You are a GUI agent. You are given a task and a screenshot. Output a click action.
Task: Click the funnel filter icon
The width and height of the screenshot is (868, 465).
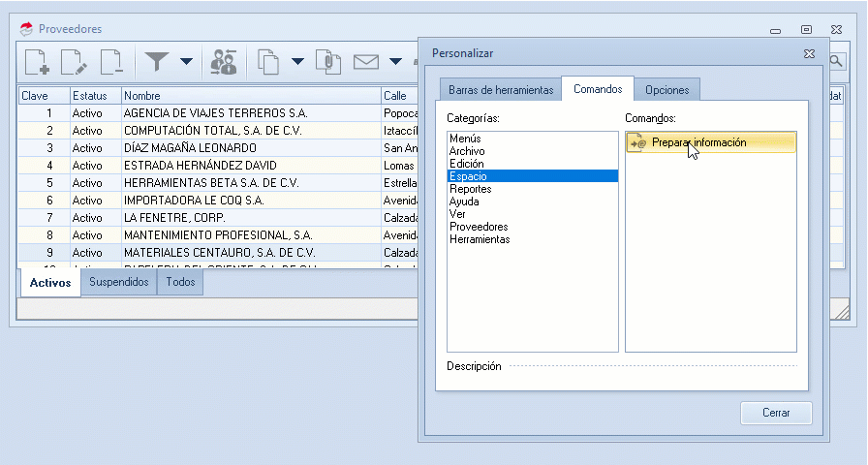coord(157,63)
